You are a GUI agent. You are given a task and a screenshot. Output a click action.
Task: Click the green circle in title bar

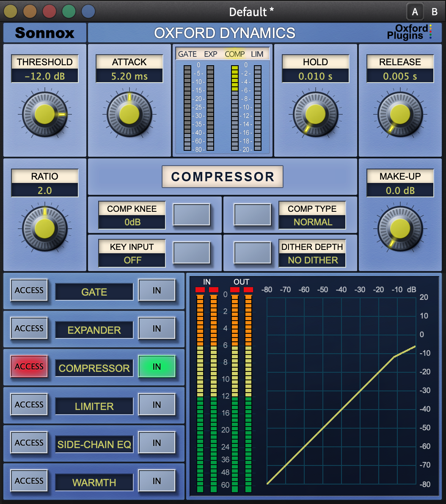pos(69,11)
